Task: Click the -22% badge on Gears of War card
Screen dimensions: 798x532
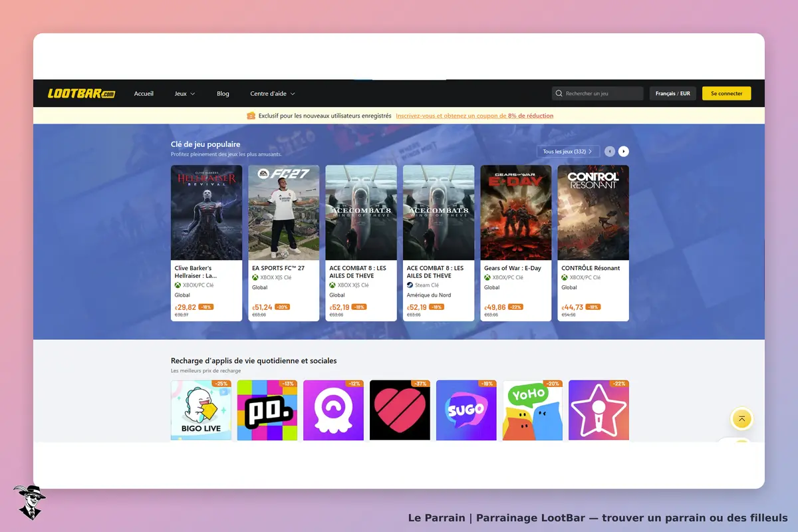Action: [515, 307]
